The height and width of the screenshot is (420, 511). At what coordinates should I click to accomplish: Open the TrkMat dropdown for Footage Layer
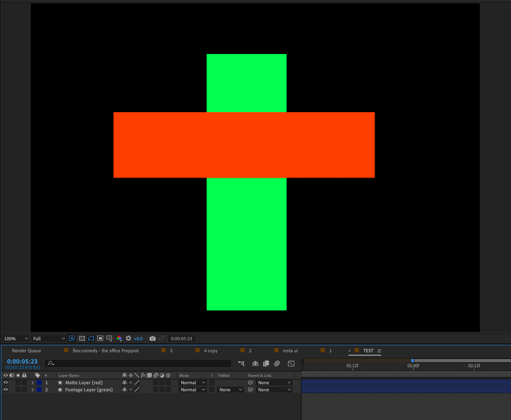tap(230, 389)
